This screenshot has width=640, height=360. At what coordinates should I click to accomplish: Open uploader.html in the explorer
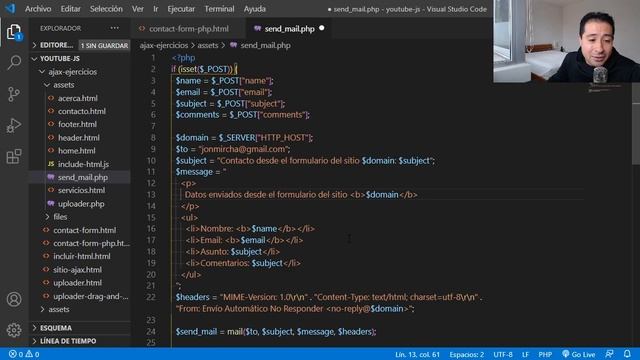[x=77, y=283]
